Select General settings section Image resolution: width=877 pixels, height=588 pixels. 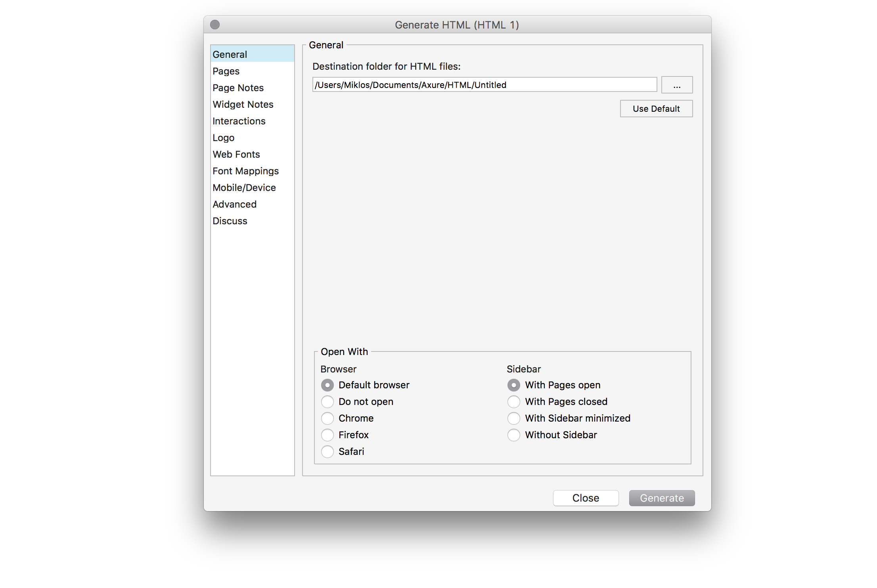(252, 54)
